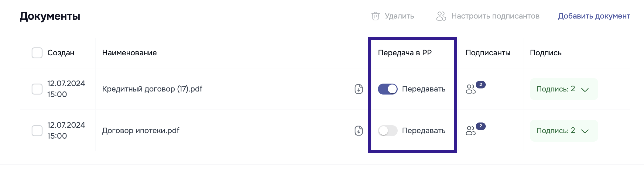Click the signers icon beside Настроить подписантов

(441, 16)
